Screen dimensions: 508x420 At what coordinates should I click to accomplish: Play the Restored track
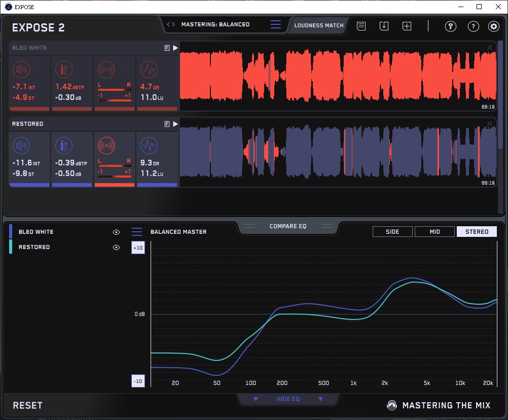click(175, 124)
